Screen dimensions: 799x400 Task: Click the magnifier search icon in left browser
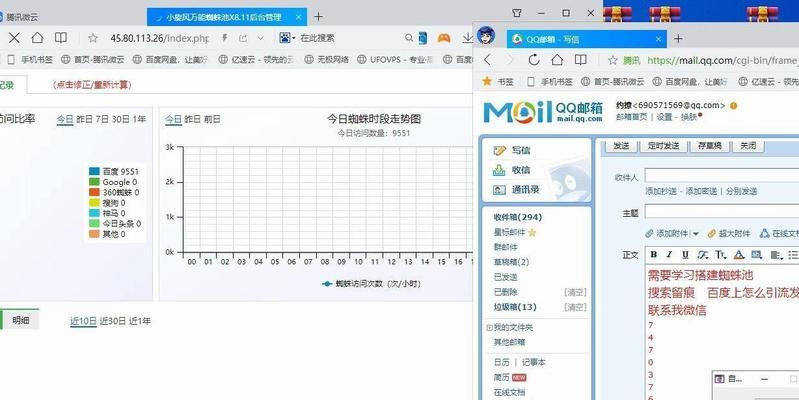(409, 38)
